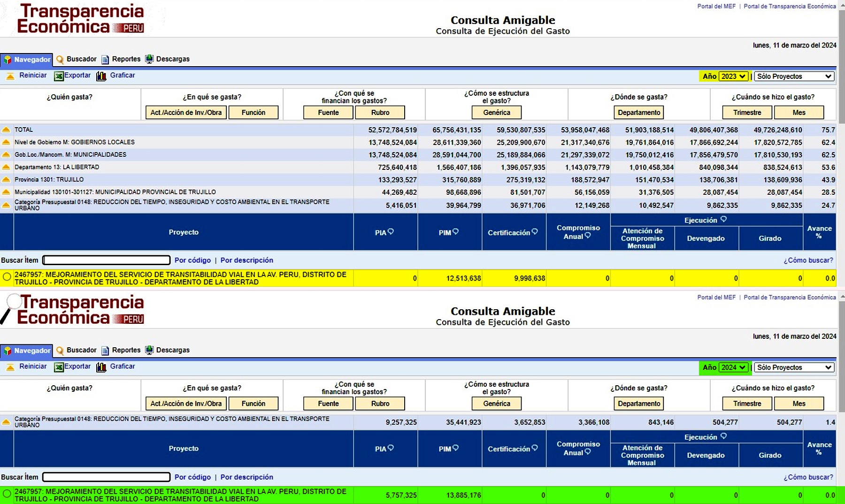Switch to the Navegador tab in top panel
The height and width of the screenshot is (504, 845).
(x=27, y=60)
